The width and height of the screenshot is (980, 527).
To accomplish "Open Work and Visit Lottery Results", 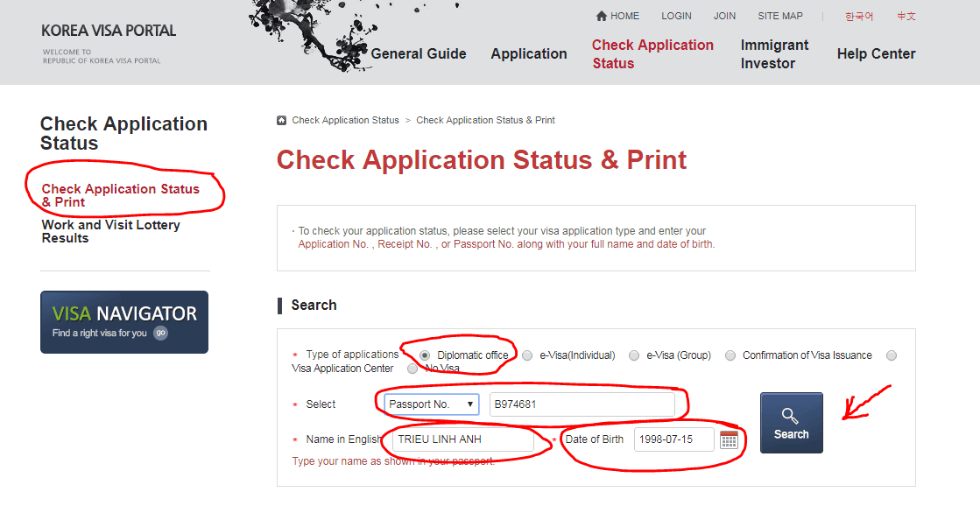I will (x=110, y=231).
